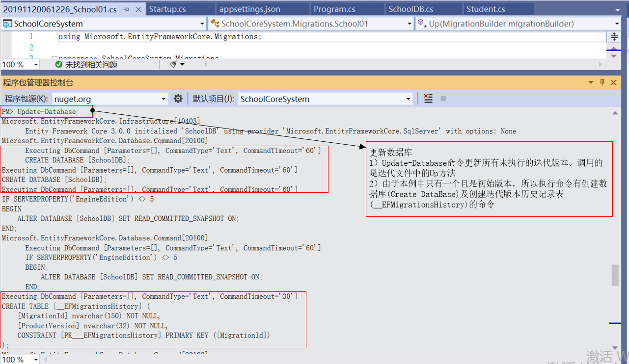Open the package source settings gear

point(178,99)
